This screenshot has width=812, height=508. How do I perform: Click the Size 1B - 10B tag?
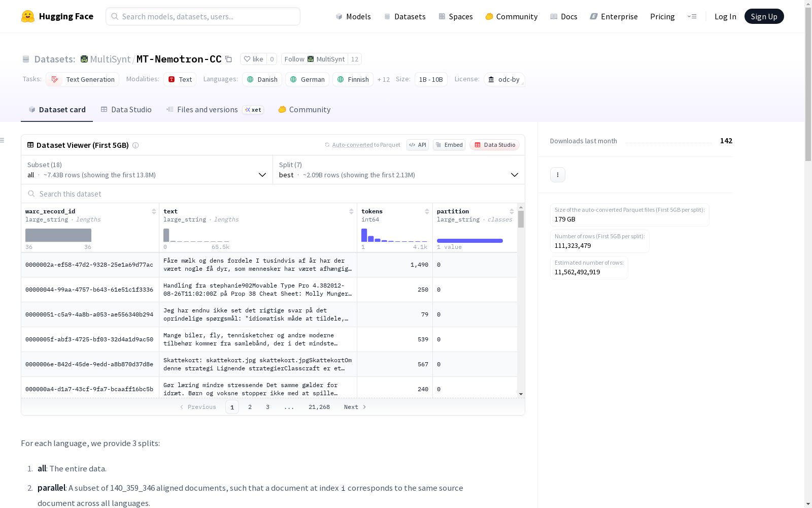coord(431,79)
